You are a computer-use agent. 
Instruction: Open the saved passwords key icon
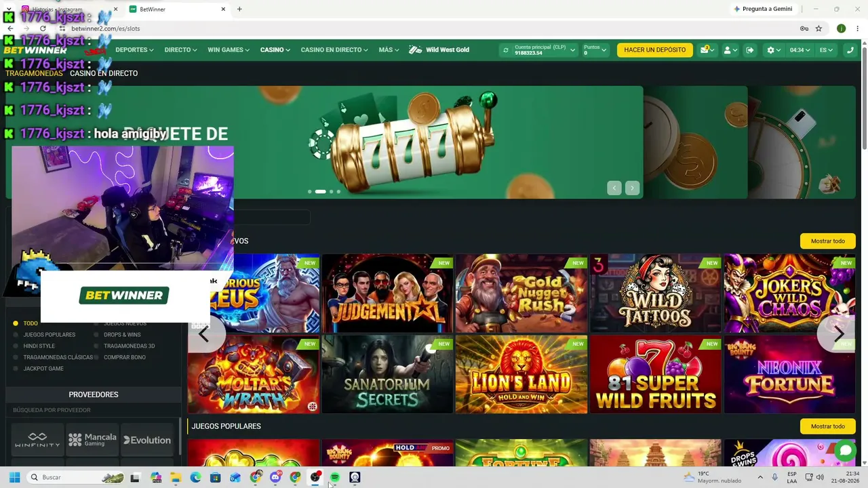[x=804, y=28]
